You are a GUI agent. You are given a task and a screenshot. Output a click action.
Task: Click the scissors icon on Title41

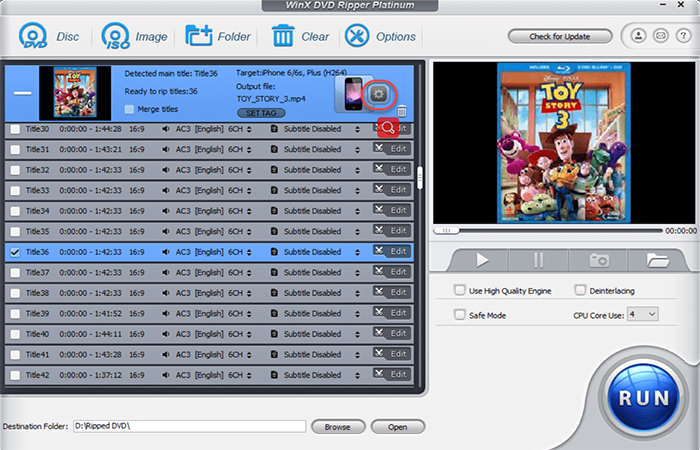point(379,353)
